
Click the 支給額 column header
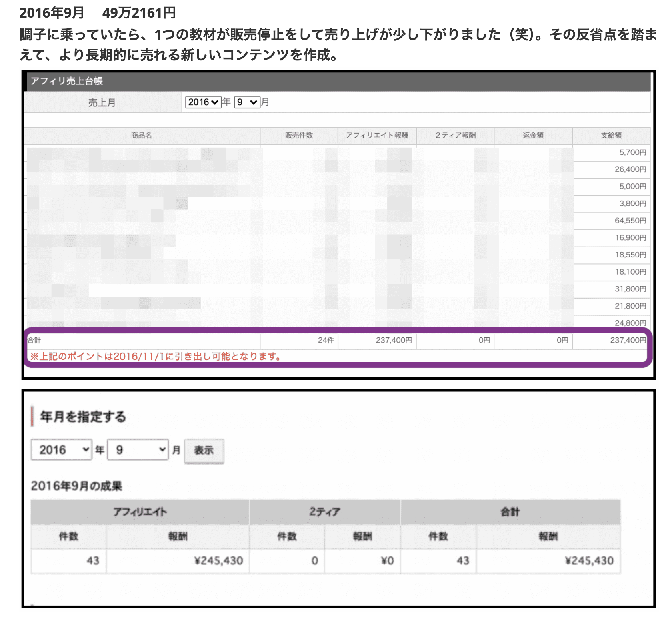(611, 136)
